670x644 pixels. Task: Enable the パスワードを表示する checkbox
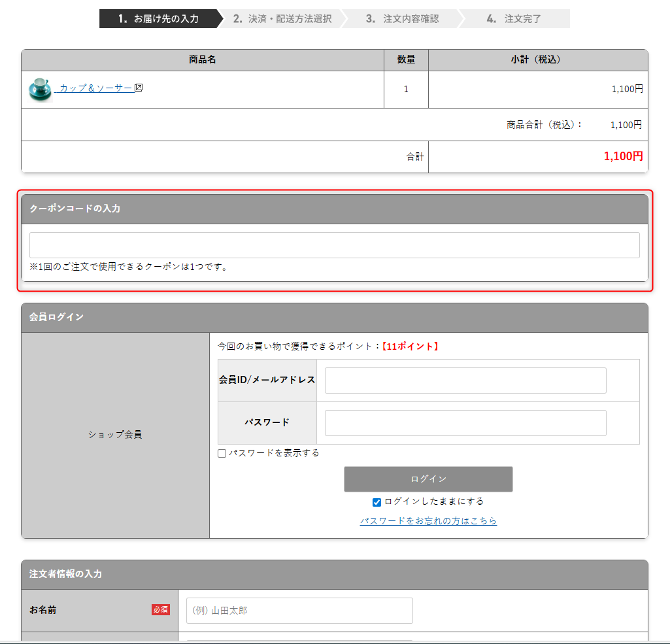click(x=222, y=454)
